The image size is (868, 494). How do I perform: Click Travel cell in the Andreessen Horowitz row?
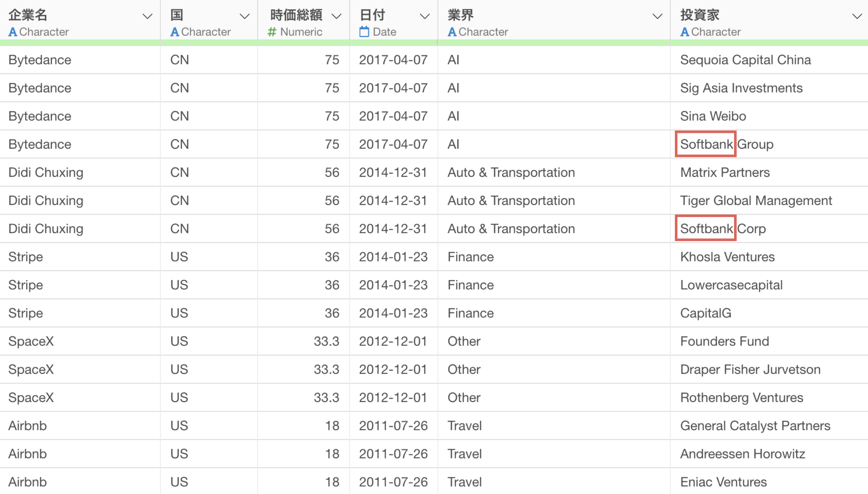[554, 454]
